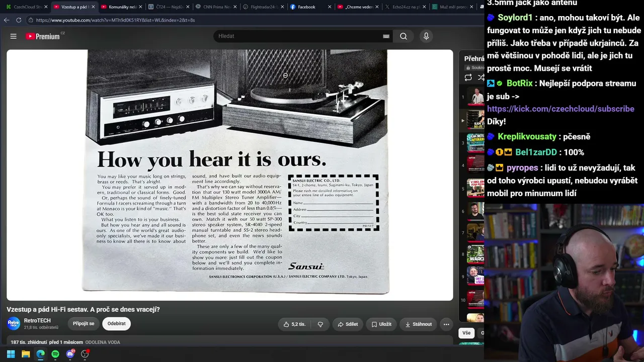Share the video using Sdílet
The width and height of the screenshot is (644, 362).
pyautogui.click(x=348, y=324)
